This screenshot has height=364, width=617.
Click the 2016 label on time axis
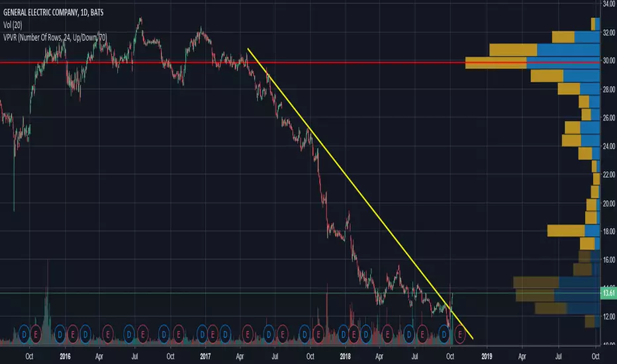pos(65,357)
